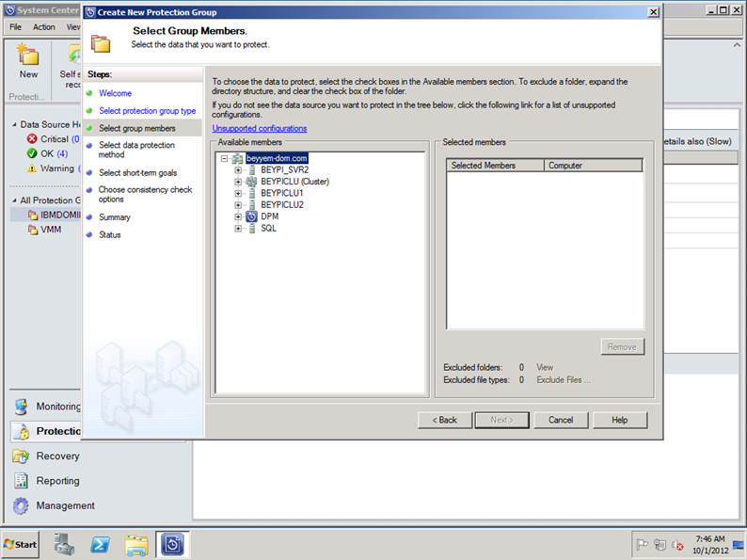Click 'Select short-term goals' step text
The image size is (747, 560).
pos(137,173)
